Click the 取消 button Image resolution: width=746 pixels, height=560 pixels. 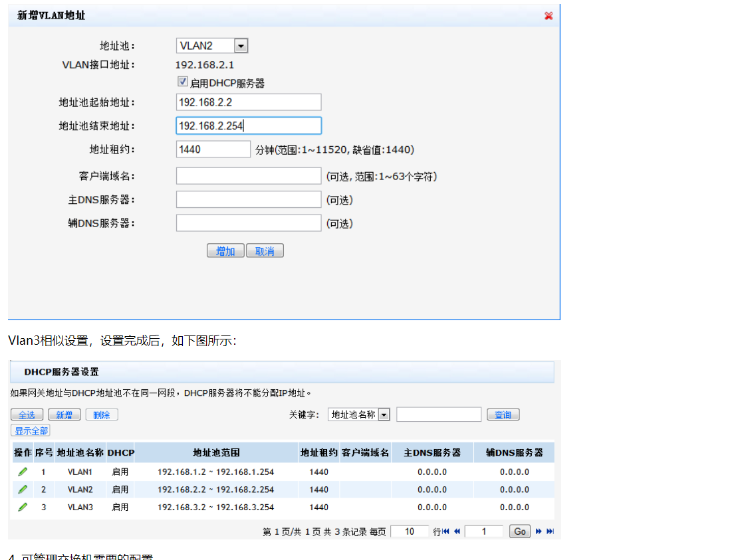[x=265, y=251]
